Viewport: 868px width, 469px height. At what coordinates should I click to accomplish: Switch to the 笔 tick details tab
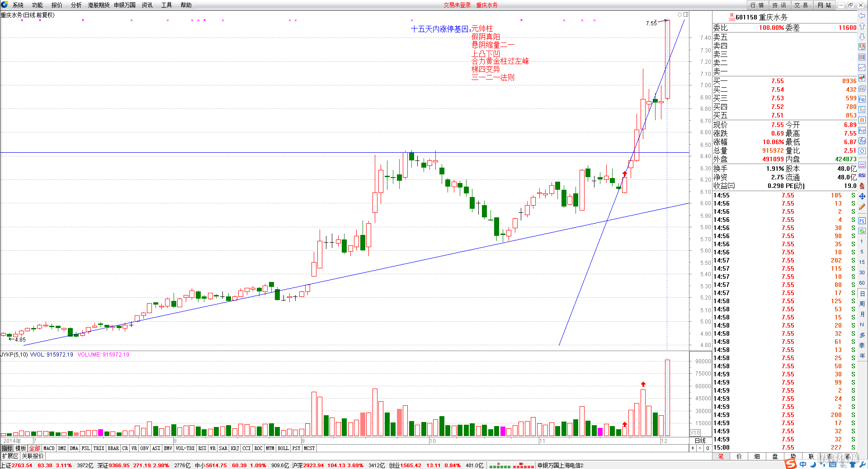click(721, 456)
